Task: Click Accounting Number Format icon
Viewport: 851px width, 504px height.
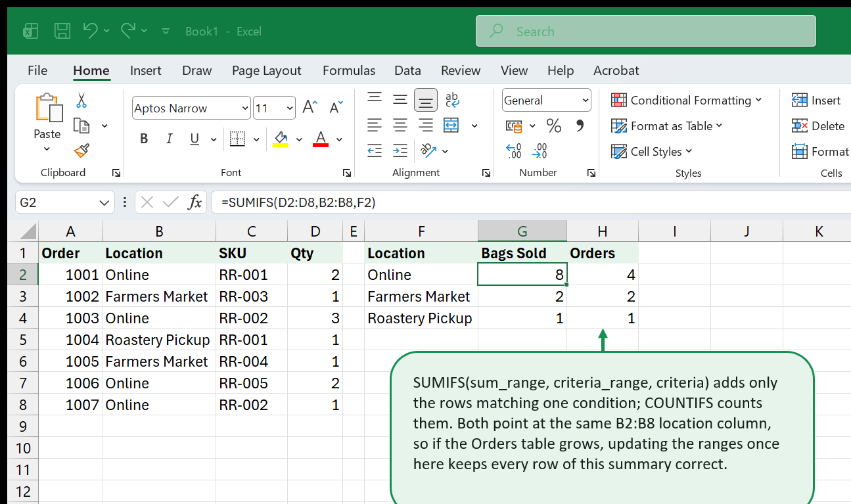Action: (x=514, y=126)
